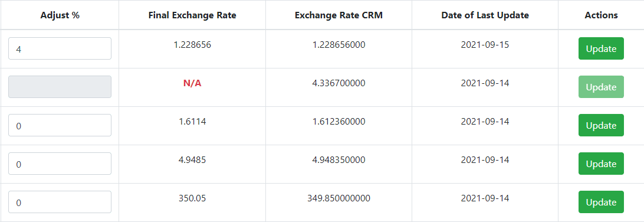Viewport: 644px width, 222px height.
Task: Focus Adjust % field in 350.05 row
Action: [x=60, y=202]
